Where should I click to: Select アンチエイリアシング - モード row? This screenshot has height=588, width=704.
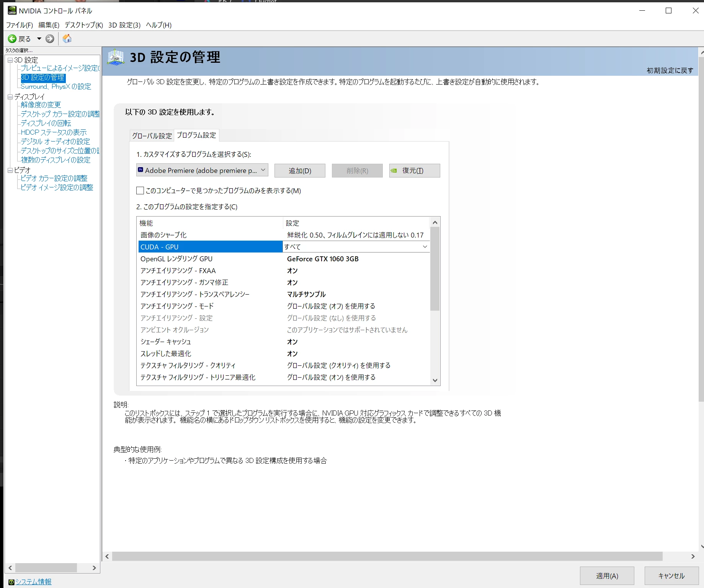(x=284, y=306)
